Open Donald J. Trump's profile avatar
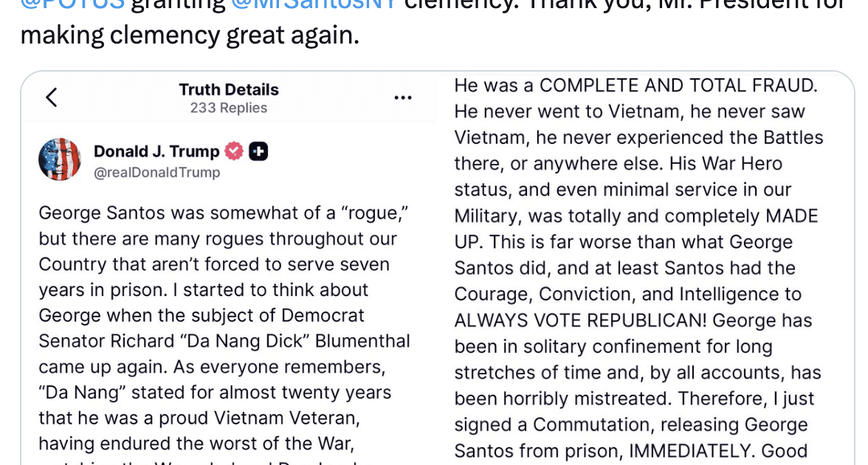868x465 pixels. tap(59, 159)
